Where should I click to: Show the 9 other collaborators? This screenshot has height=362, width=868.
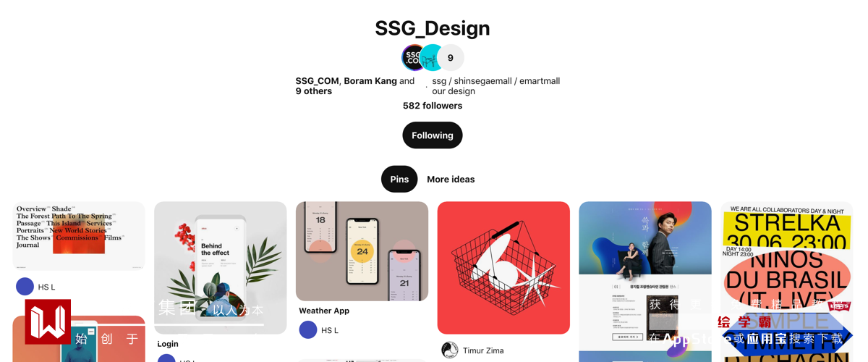451,58
